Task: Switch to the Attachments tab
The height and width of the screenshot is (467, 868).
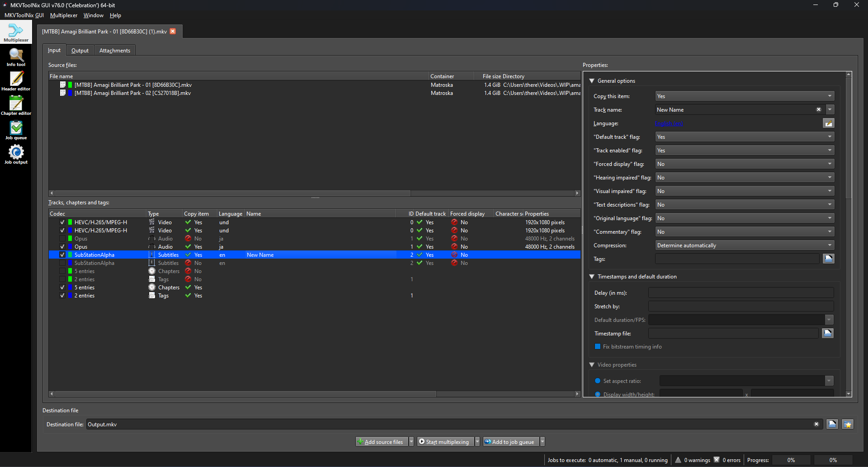Action: click(115, 50)
